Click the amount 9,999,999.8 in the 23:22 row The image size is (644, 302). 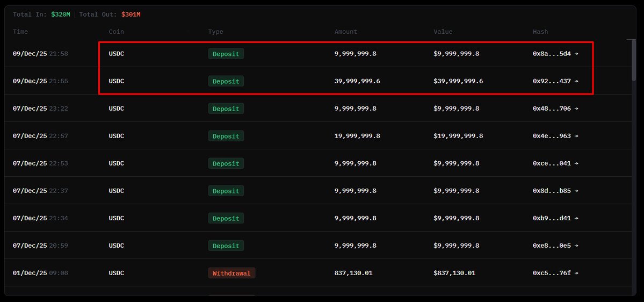coord(355,109)
